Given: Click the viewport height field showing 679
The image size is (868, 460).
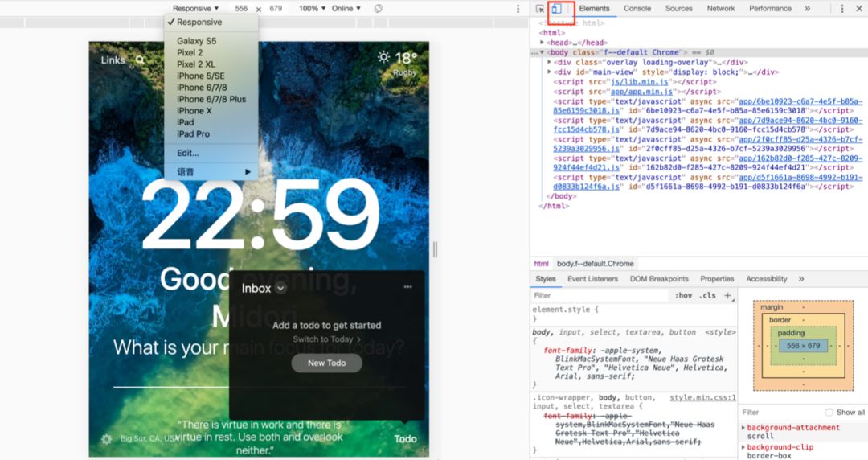Looking at the screenshot, I should (x=276, y=8).
